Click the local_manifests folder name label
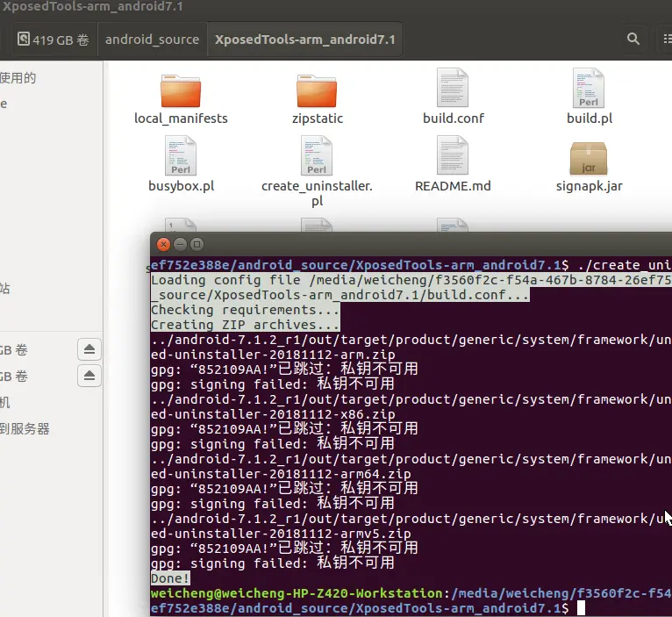 (181, 118)
